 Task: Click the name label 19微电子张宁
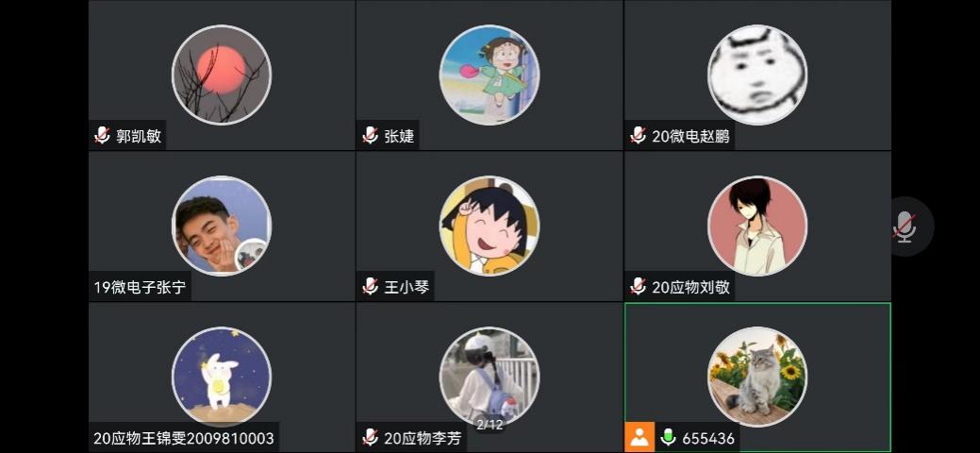tap(140, 288)
